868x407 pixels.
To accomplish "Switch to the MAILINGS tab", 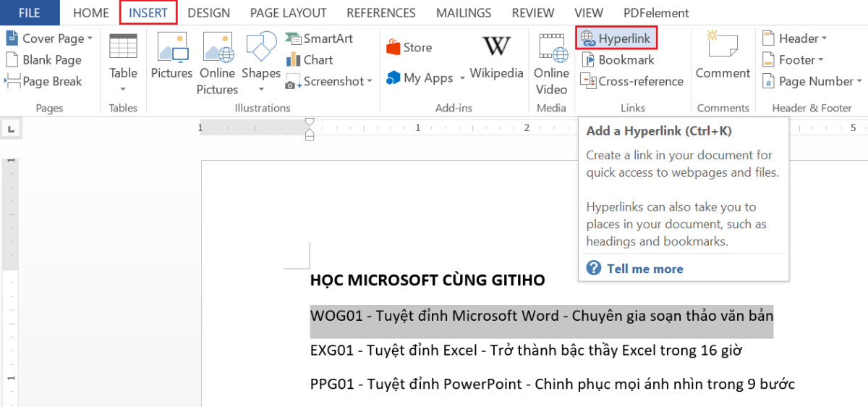I will coord(464,13).
